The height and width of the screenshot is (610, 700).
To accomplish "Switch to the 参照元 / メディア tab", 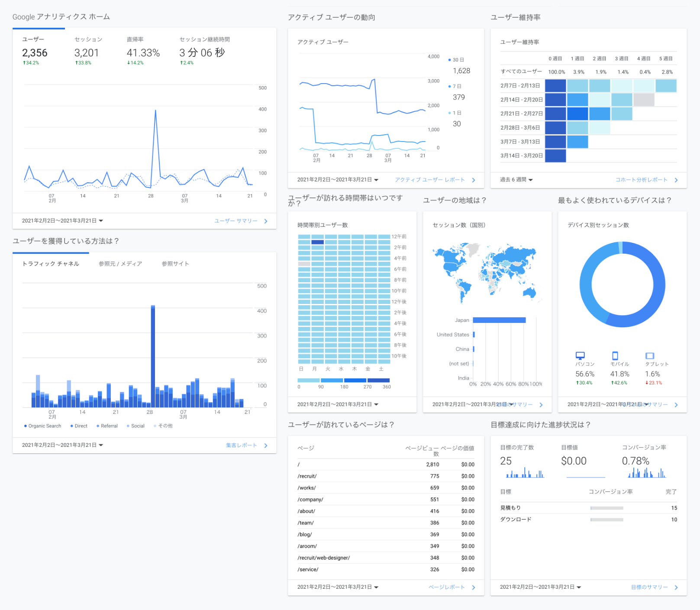I will (x=120, y=264).
